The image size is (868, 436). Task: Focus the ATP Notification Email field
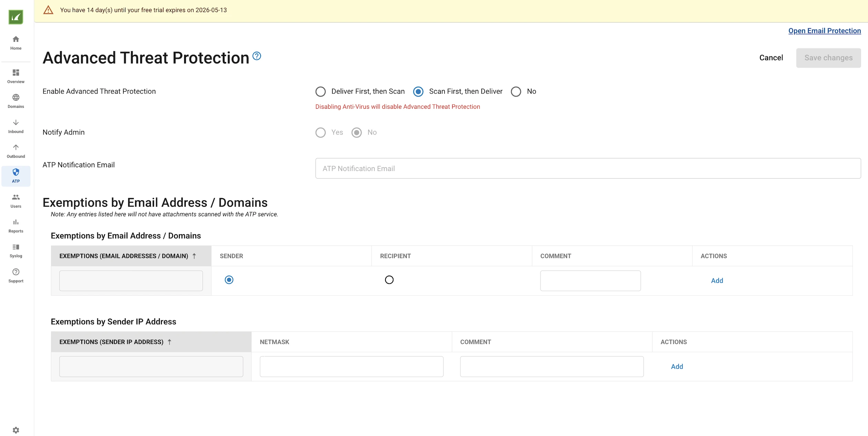coord(588,168)
